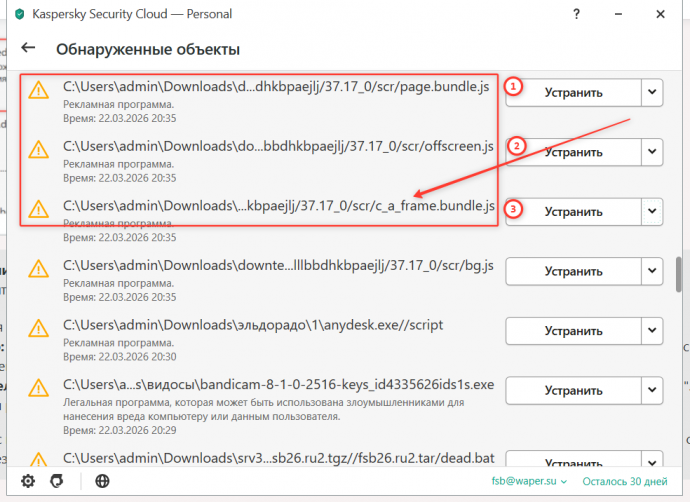
Task: Open the globe icon in the bottom bar
Action: click(102, 481)
